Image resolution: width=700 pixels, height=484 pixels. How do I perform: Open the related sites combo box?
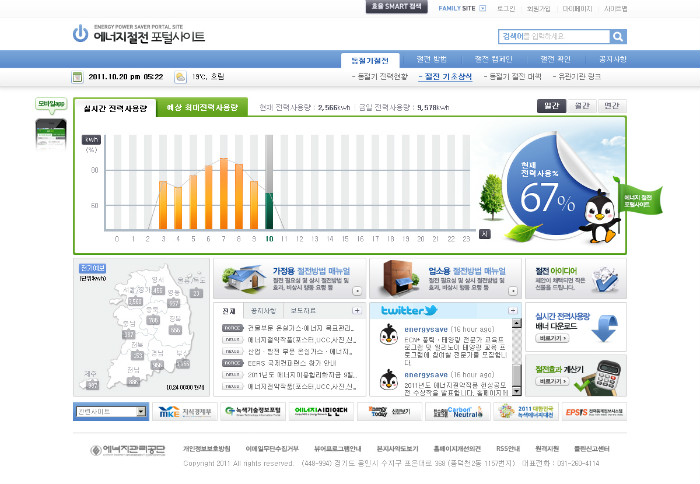pos(111,411)
